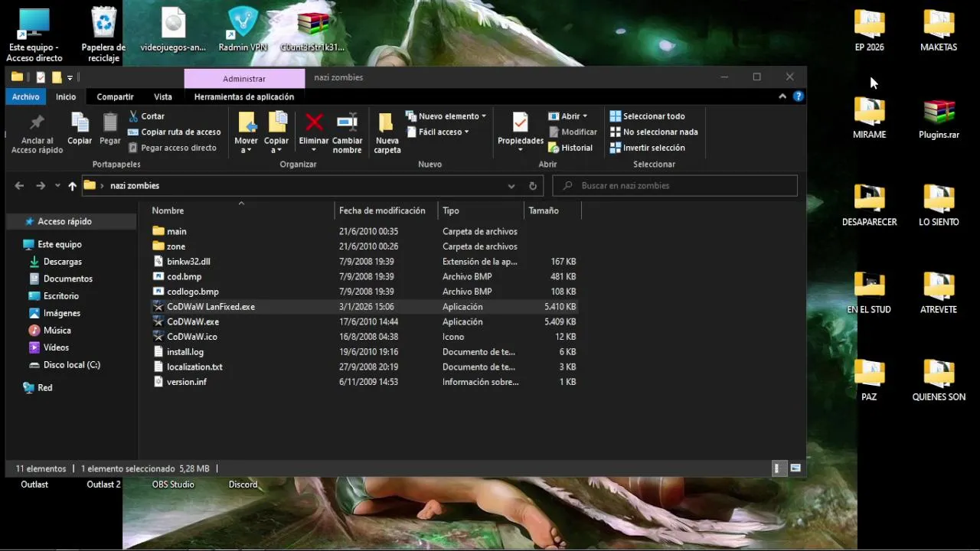Click Seleccionar todo
This screenshot has width=980, height=551.
click(x=647, y=116)
